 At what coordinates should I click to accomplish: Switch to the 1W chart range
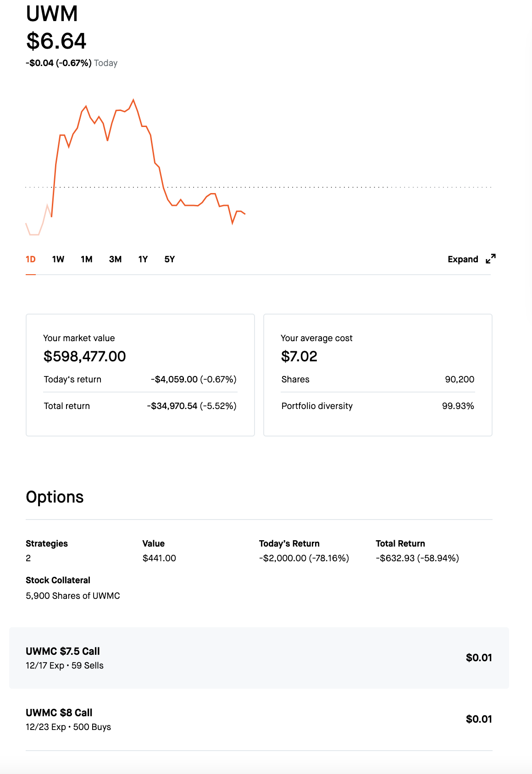point(58,260)
